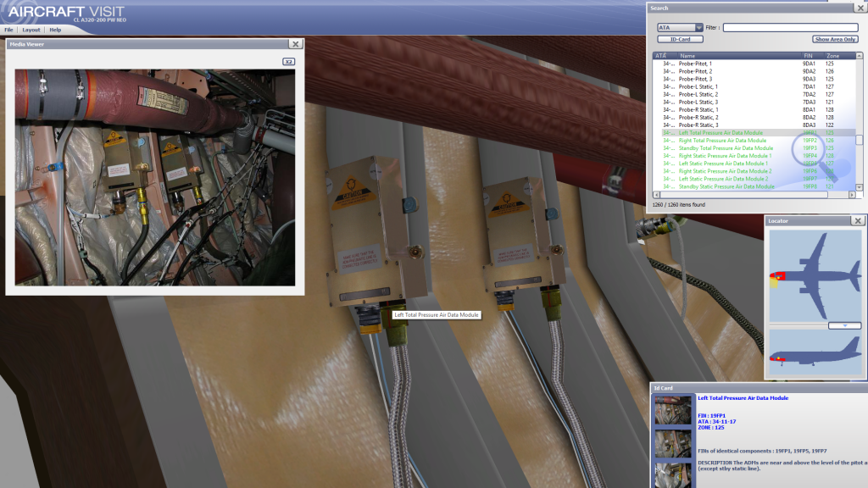Screen dimensions: 868x488
Task: Select 'Right Static Pressure Air Data Module 1' row
Action: click(754, 156)
